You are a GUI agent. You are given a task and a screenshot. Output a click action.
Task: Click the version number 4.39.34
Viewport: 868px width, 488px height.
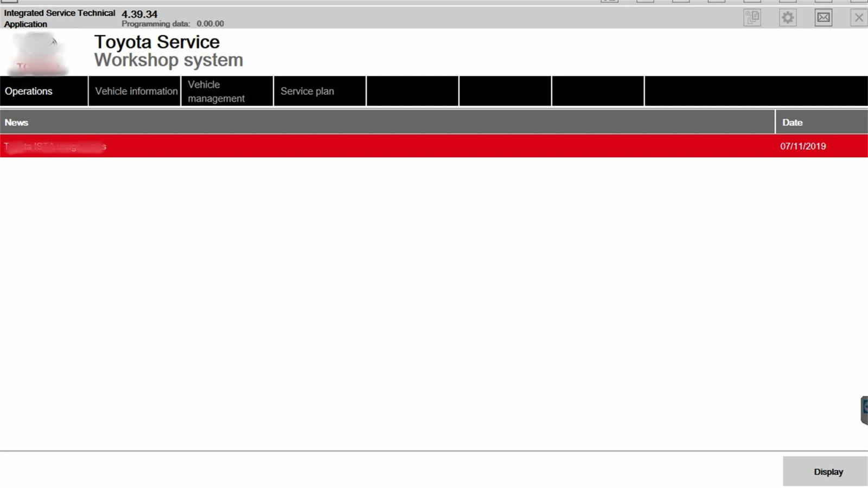pos(139,14)
